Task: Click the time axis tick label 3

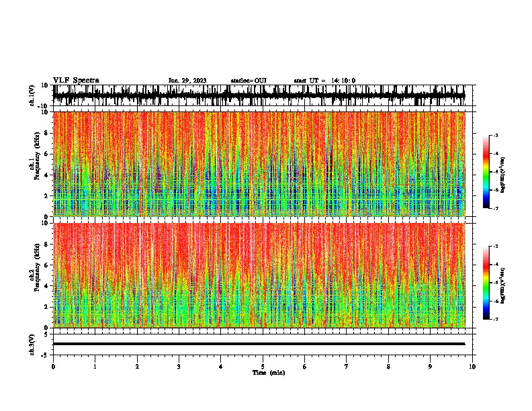Action: point(179,367)
